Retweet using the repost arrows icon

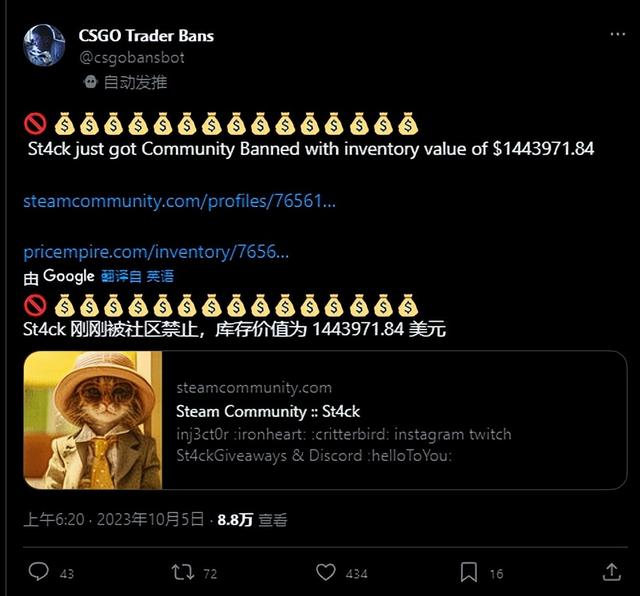(x=183, y=572)
